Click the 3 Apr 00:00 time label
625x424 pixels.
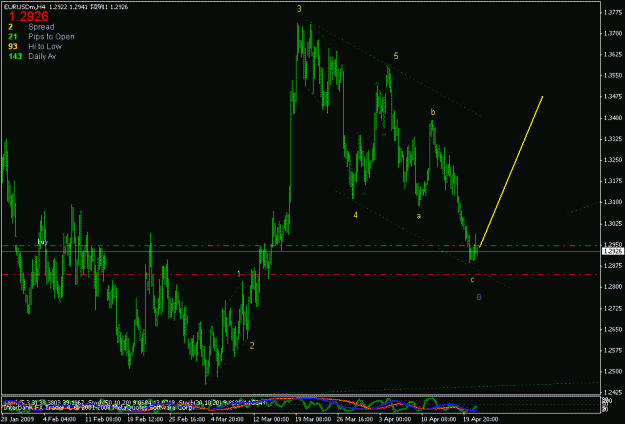[395, 419]
